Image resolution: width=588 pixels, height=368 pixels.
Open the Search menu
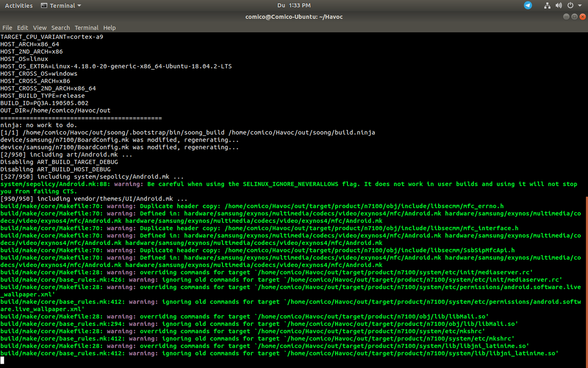coord(61,28)
